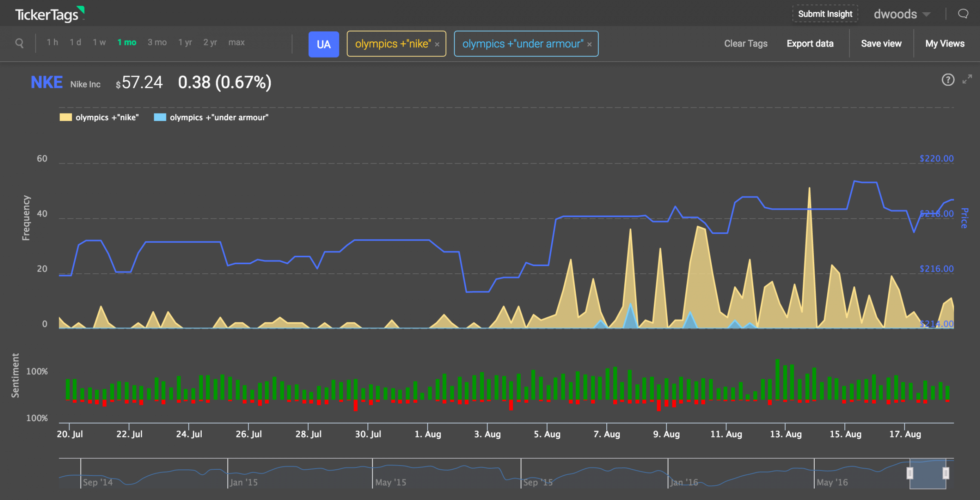Click the Sentiment axis title

click(x=16, y=375)
